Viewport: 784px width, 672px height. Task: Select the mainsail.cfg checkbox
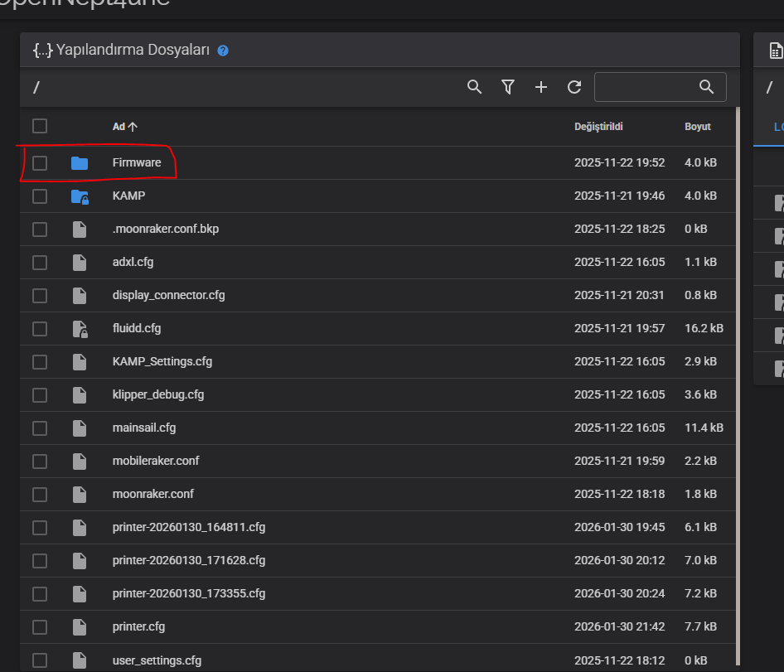[x=40, y=428]
